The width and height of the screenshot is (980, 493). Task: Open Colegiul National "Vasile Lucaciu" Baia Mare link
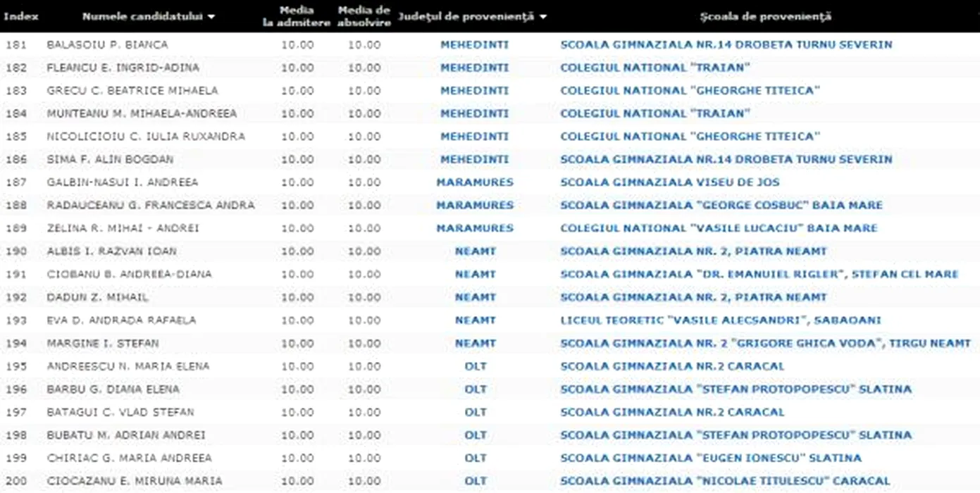coord(719,228)
